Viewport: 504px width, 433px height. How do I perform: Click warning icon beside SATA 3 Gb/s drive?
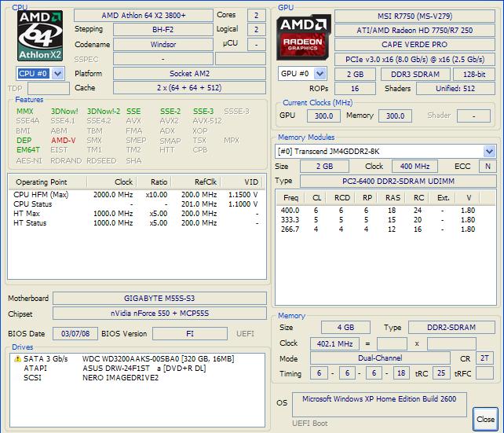pos(17,358)
